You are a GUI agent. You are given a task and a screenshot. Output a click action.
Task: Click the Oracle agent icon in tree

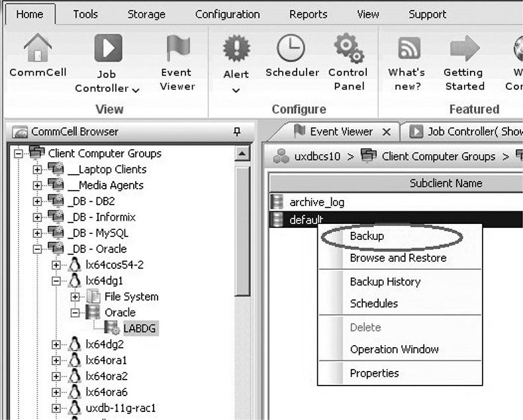tap(93, 312)
